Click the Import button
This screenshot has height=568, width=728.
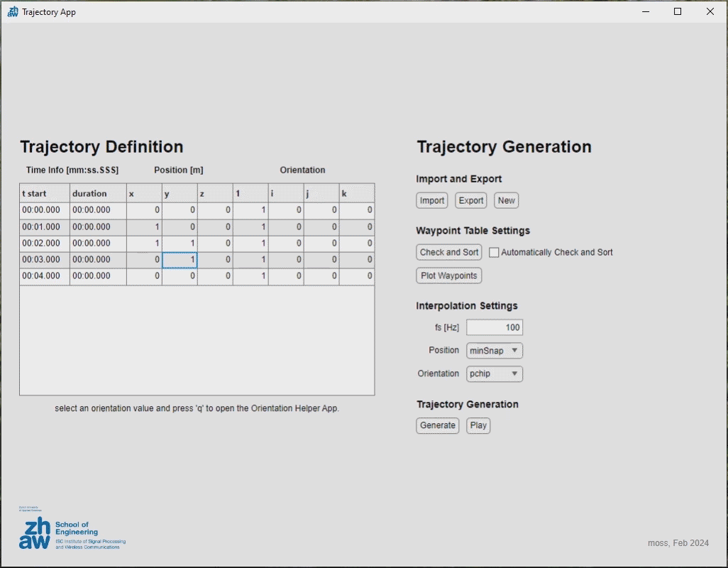coord(432,201)
